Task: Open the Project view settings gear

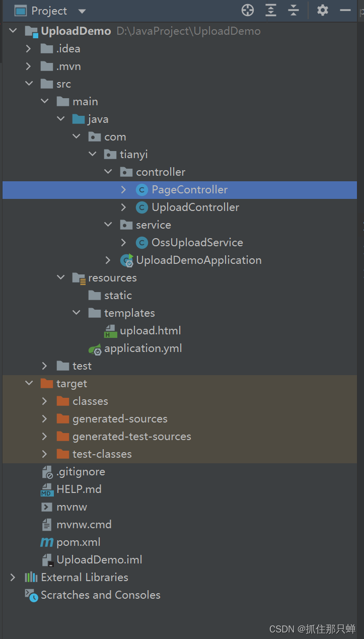Action: pyautogui.click(x=323, y=10)
